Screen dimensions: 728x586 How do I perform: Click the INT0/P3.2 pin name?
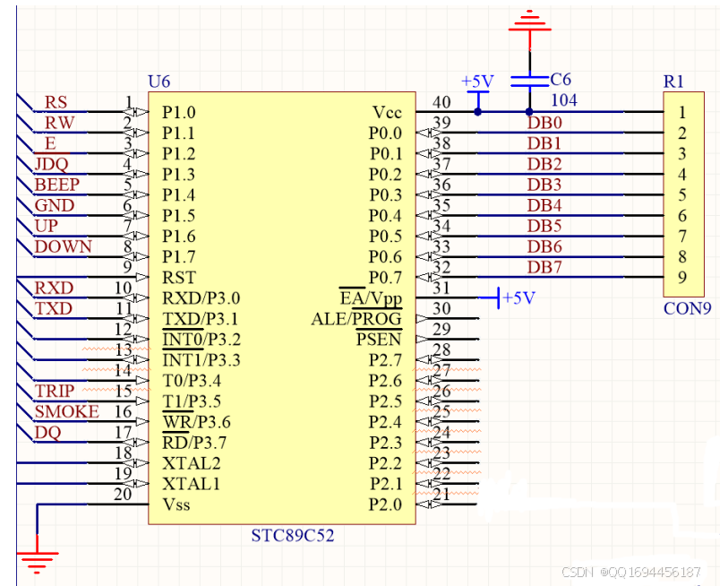201,340
